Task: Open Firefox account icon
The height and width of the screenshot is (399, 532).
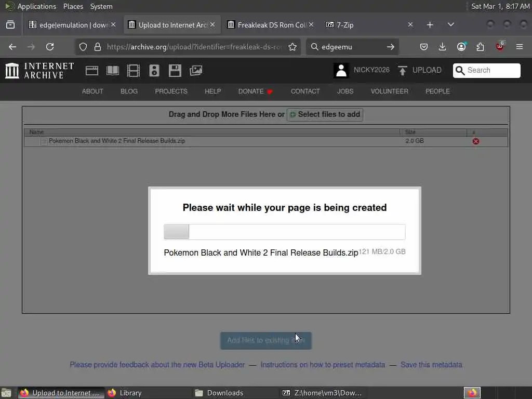Action: (461, 47)
